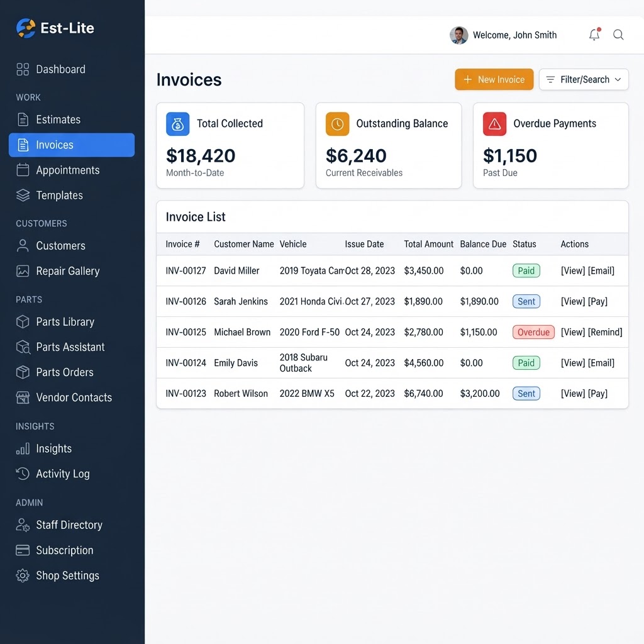The image size is (644, 644).
Task: Open notifications bell icon
Action: click(594, 35)
